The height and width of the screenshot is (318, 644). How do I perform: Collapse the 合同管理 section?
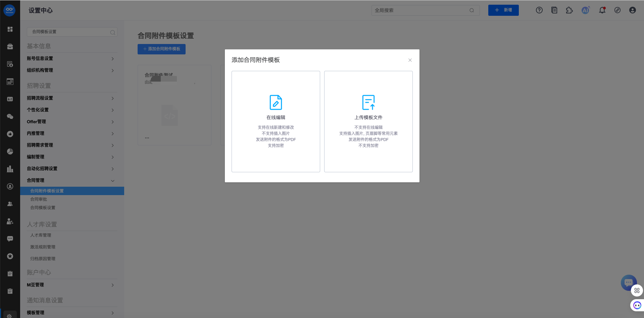coord(72,180)
